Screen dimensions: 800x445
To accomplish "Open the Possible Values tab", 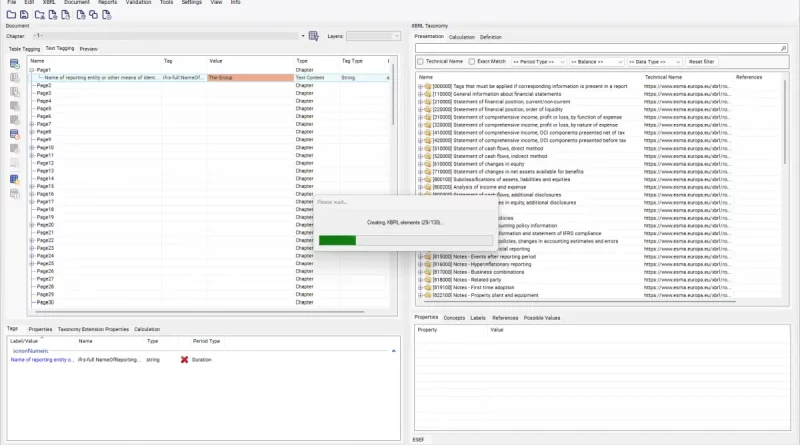I will [x=542, y=318].
